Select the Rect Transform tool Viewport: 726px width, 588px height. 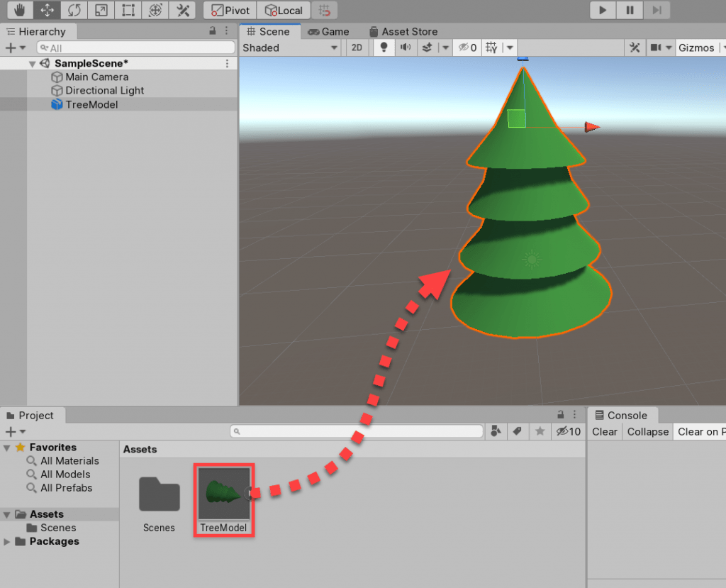pos(128,10)
